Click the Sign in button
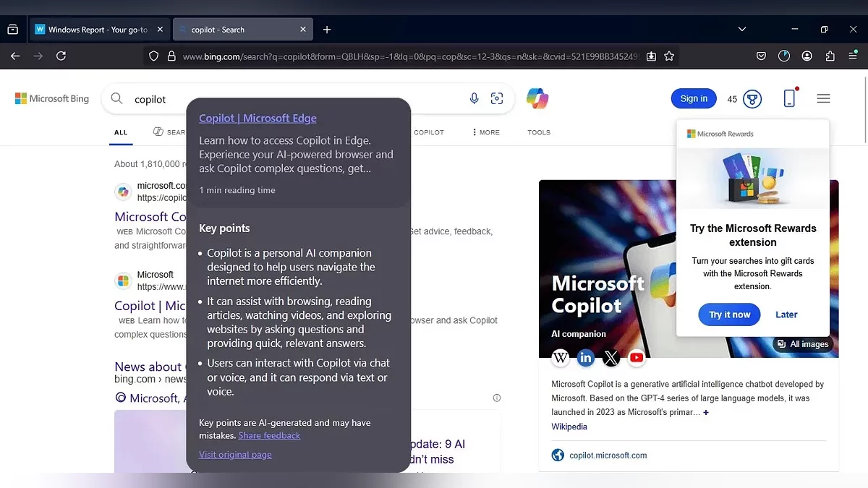868x488 pixels. pyautogui.click(x=694, y=99)
